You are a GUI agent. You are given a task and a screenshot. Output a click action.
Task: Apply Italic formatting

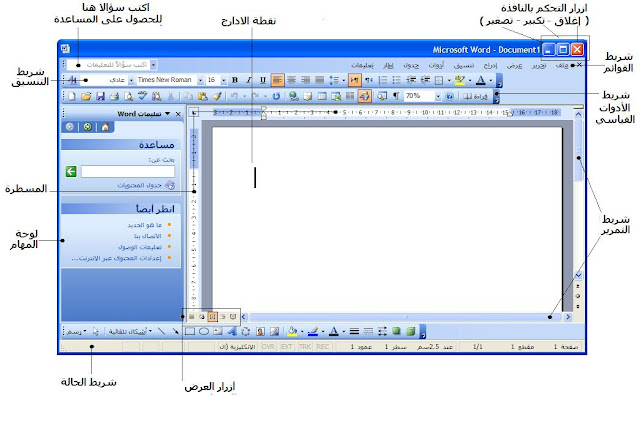point(249,80)
